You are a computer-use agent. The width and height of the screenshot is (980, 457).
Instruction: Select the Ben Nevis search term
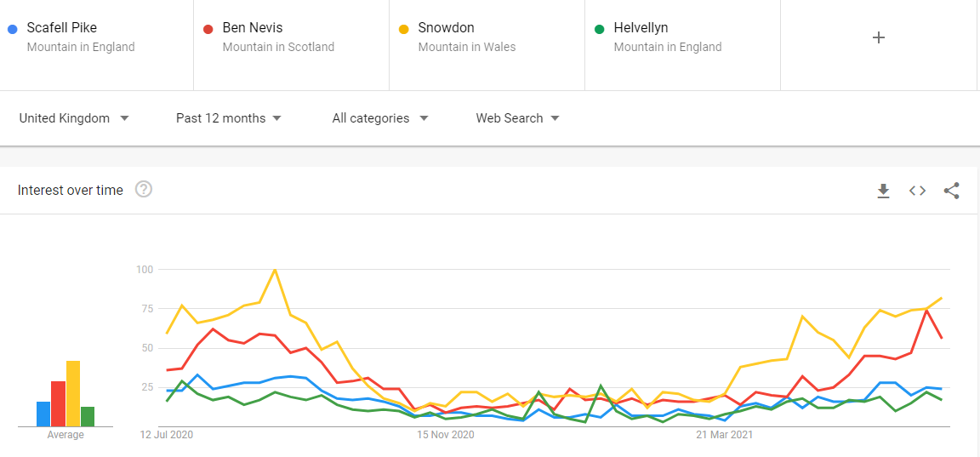[253, 28]
